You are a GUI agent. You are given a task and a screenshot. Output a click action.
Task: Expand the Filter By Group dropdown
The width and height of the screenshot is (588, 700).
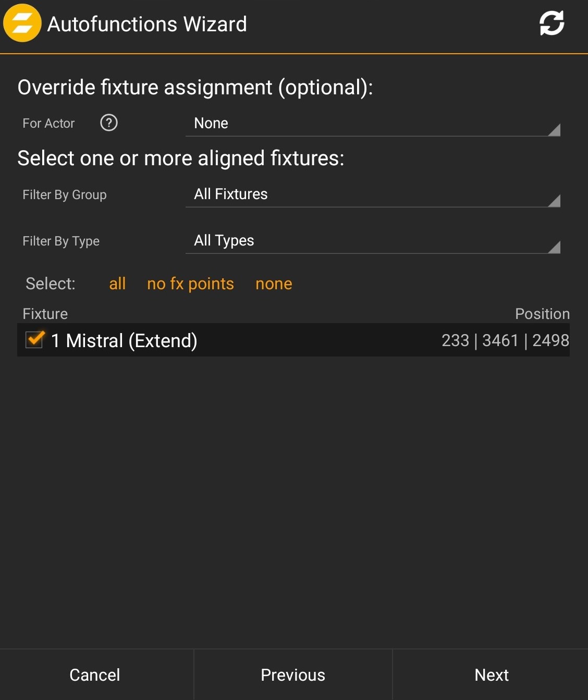[372, 194]
